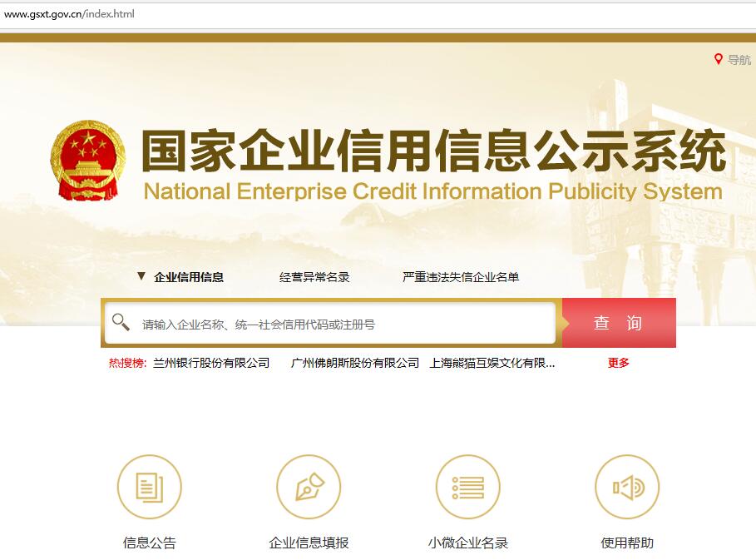This screenshot has width=756, height=560.
Task: Open hot search 广州佛朗斯股份有限公司
Action: (355, 363)
